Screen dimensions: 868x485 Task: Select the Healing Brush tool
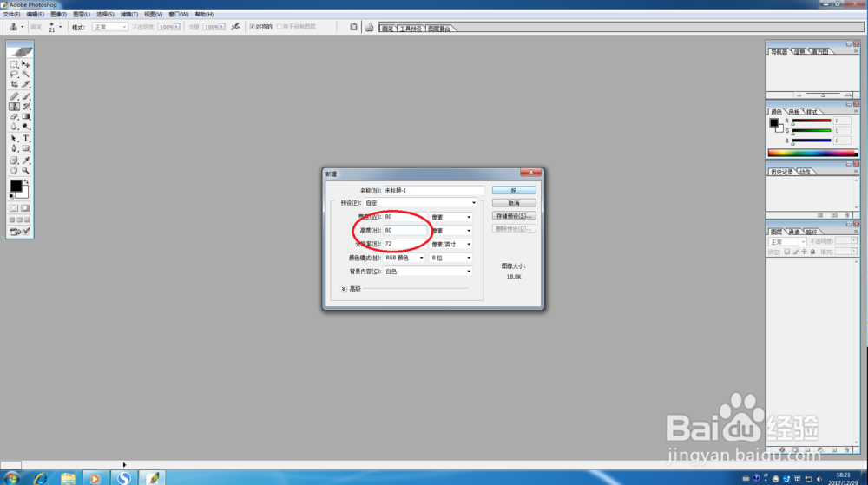14,96
